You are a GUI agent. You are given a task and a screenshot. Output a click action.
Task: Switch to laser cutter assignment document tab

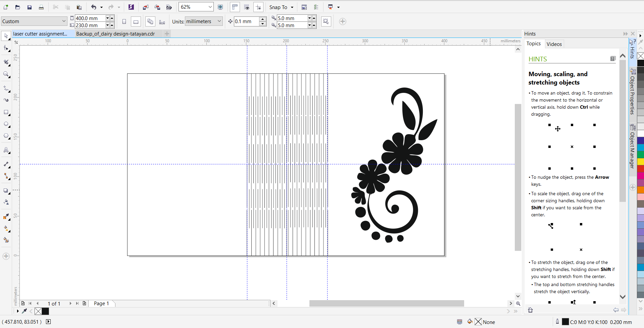40,34
